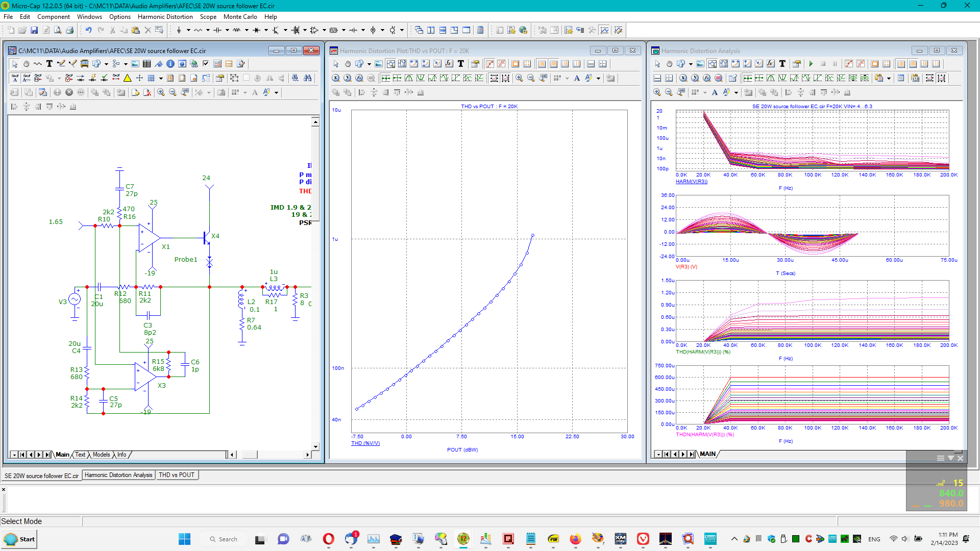Choose Wire mode in schematic toolbar
This screenshot has width=980, height=551.
[61, 64]
